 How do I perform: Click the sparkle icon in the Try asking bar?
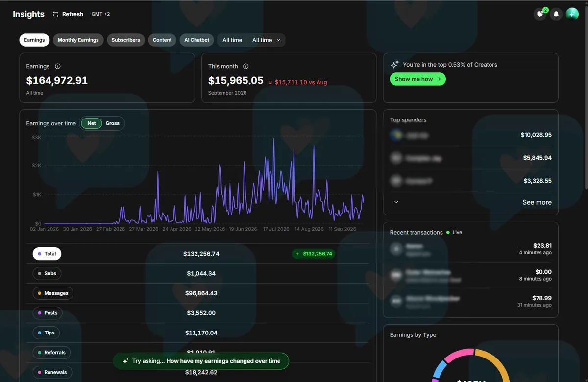tap(125, 361)
